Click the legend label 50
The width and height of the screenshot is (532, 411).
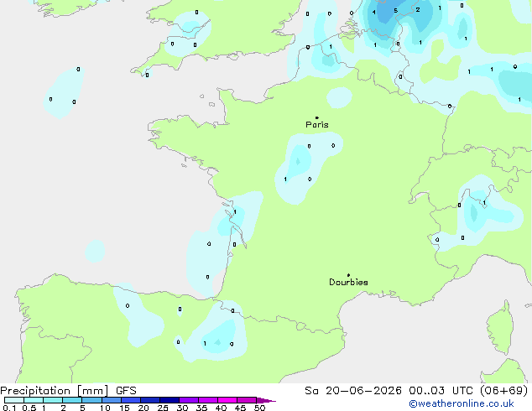coord(259,408)
